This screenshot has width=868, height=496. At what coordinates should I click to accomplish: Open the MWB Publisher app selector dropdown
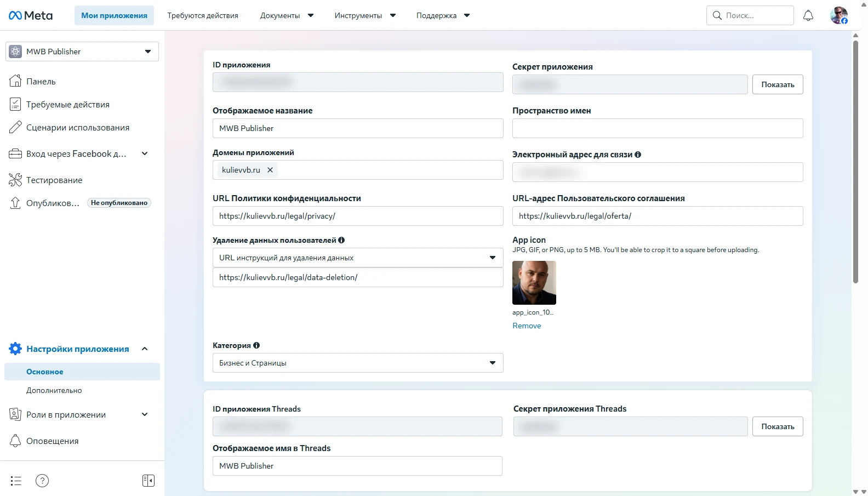click(82, 52)
